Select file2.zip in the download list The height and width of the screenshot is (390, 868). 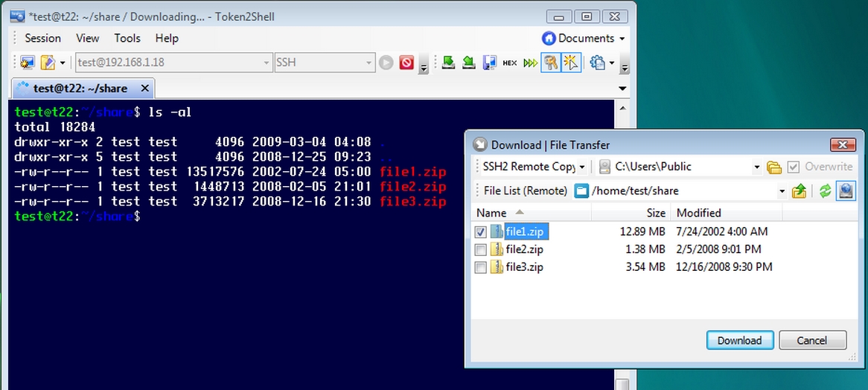[x=524, y=249]
